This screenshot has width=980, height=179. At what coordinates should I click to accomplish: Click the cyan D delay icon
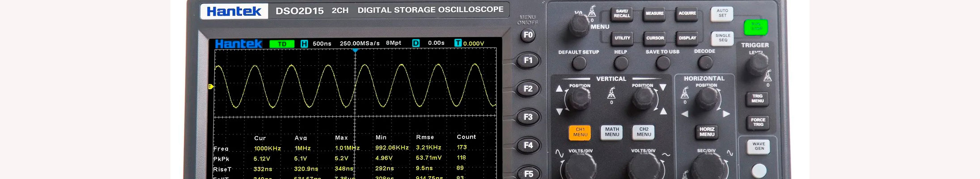click(416, 43)
